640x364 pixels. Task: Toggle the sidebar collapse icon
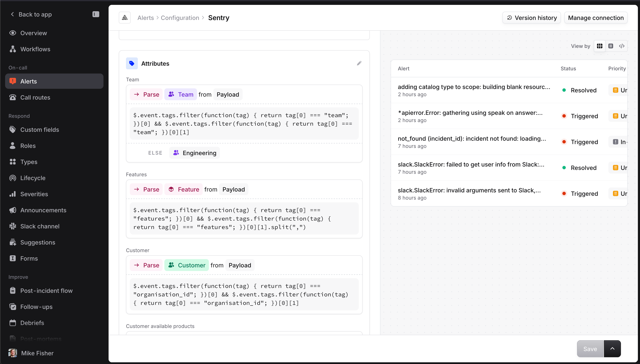coord(96,14)
